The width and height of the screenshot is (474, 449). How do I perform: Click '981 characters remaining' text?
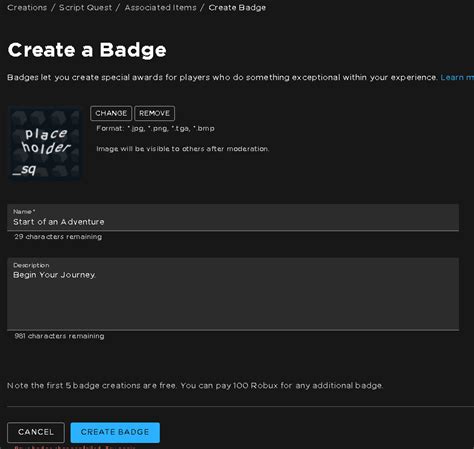pos(59,336)
